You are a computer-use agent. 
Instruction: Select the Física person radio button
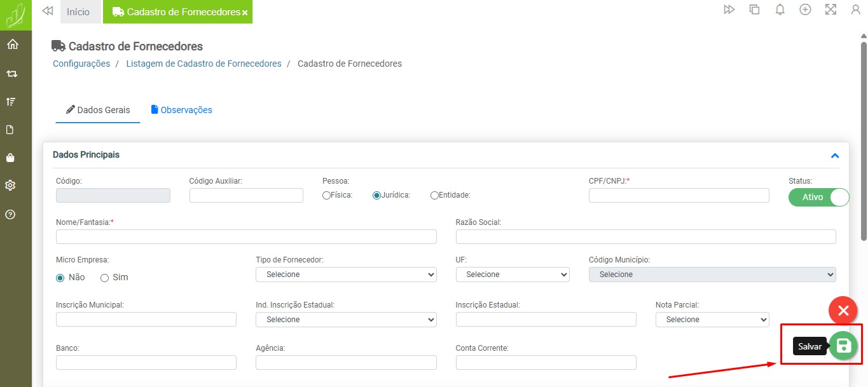coord(326,196)
